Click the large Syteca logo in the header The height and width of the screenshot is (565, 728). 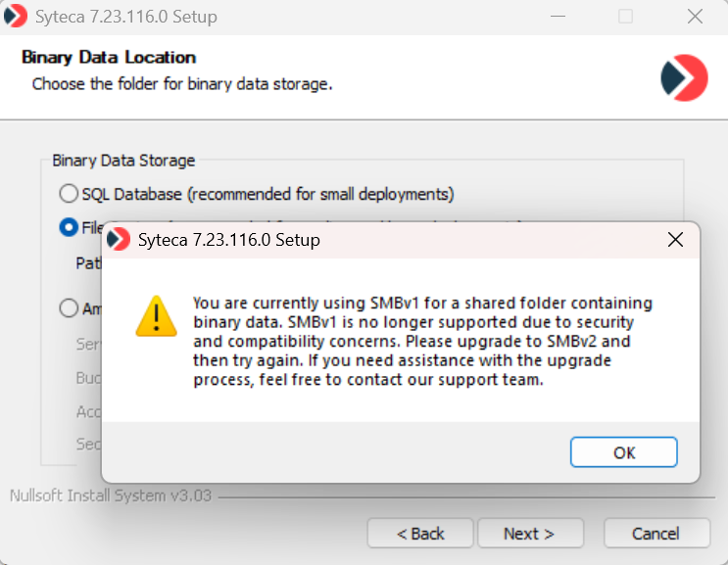tap(684, 78)
